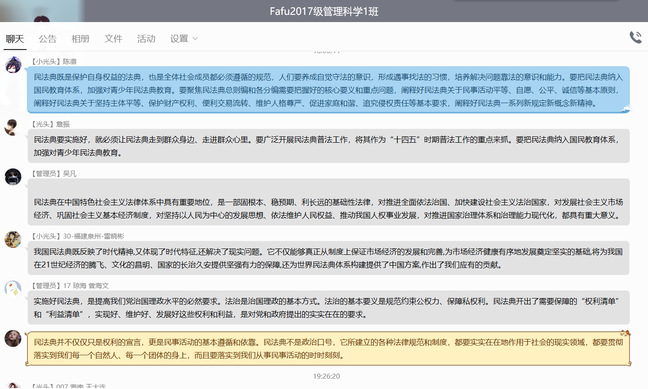648x389 pixels.
Task: Select message starting 实施好民法典
Action: pos(329,308)
